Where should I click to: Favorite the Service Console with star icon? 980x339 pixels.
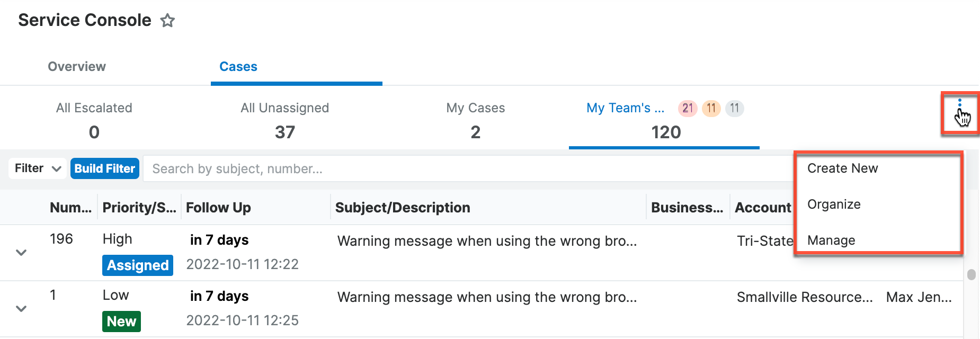point(167,21)
